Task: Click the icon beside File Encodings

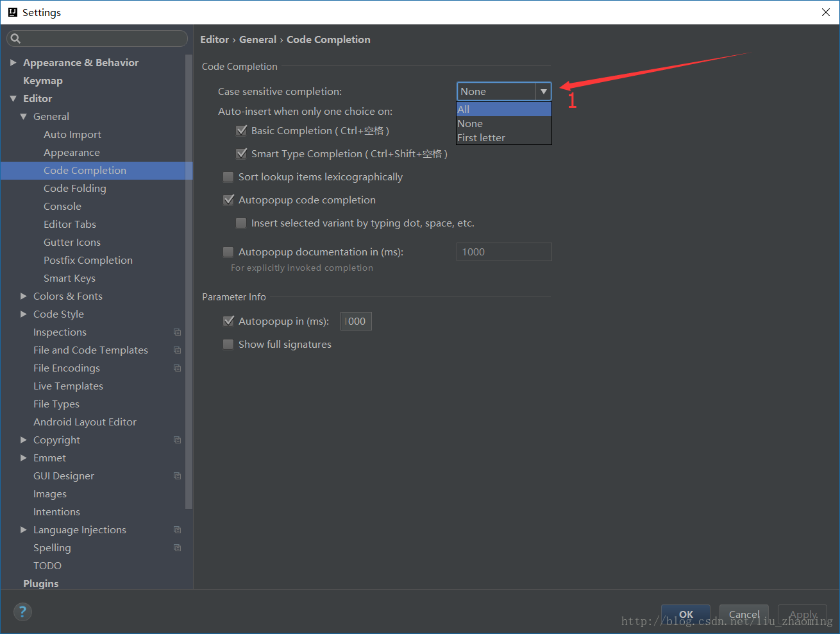Action: [178, 368]
